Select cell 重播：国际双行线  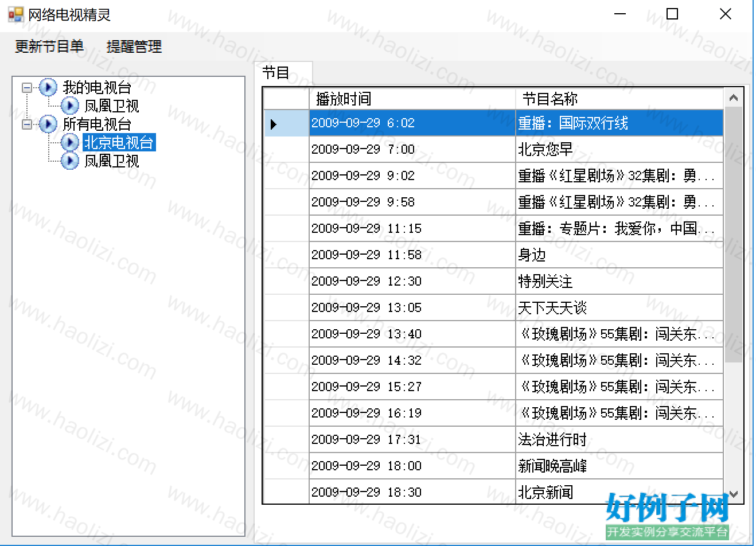619,123
